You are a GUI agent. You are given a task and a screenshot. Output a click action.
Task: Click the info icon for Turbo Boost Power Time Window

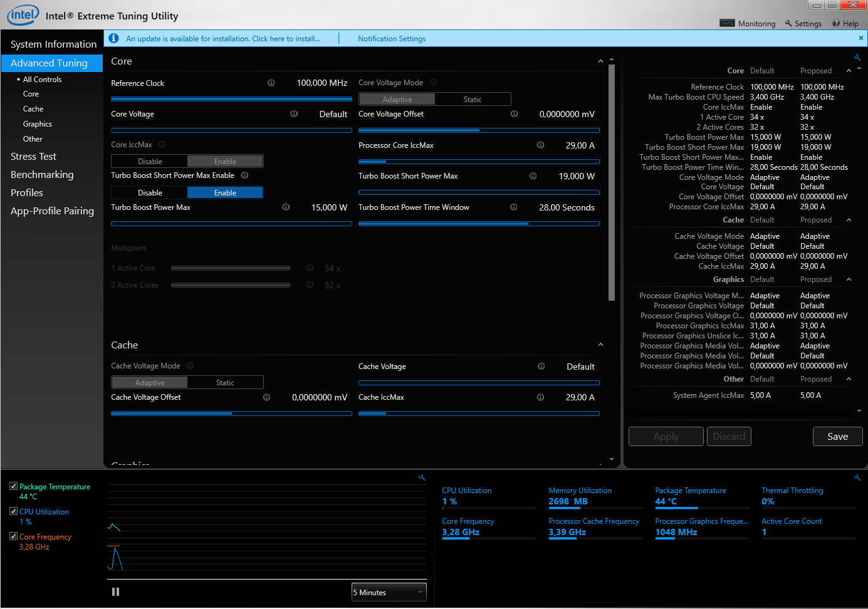(513, 207)
